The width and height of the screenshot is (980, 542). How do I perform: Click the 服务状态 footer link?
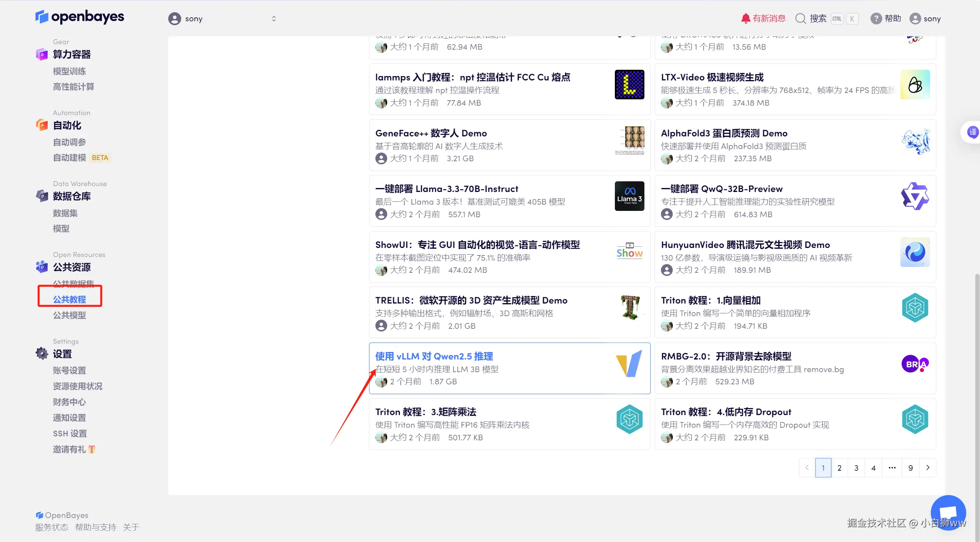52,527
